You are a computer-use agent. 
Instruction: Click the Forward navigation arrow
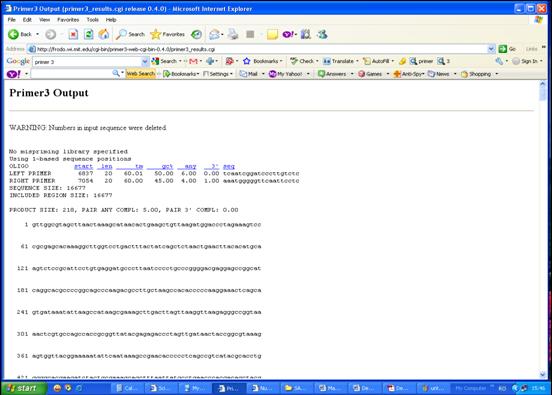50,34
